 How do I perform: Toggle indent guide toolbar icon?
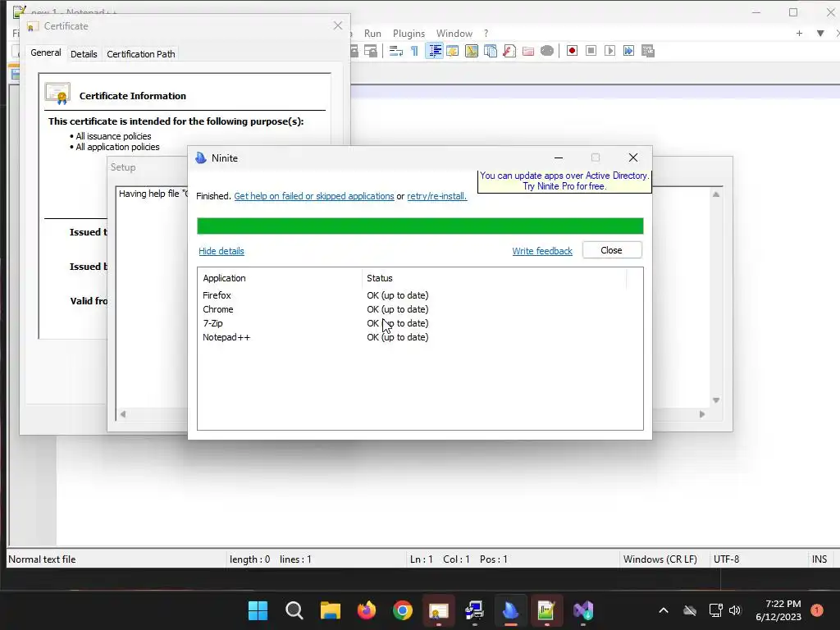point(435,51)
